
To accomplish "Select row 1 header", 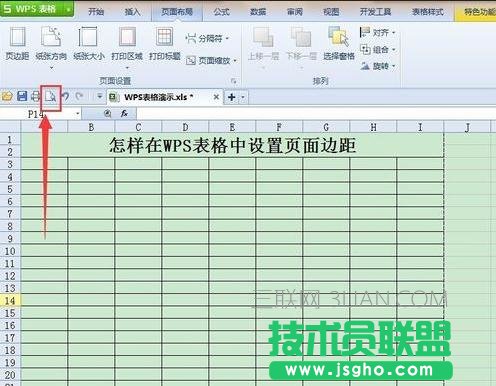I will click(10, 139).
